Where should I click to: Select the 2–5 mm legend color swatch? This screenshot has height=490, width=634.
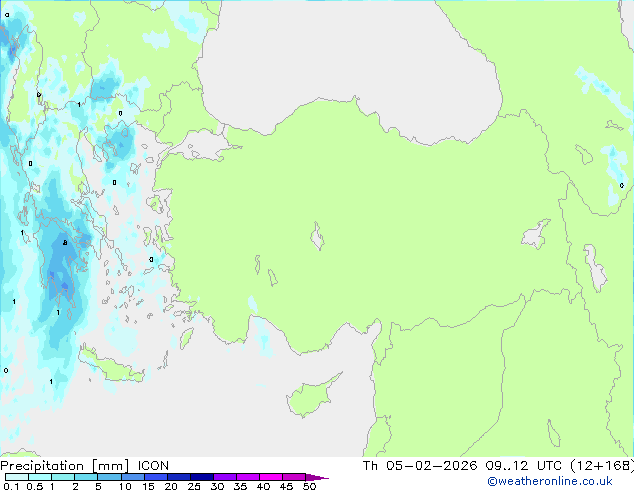[x=86, y=477]
